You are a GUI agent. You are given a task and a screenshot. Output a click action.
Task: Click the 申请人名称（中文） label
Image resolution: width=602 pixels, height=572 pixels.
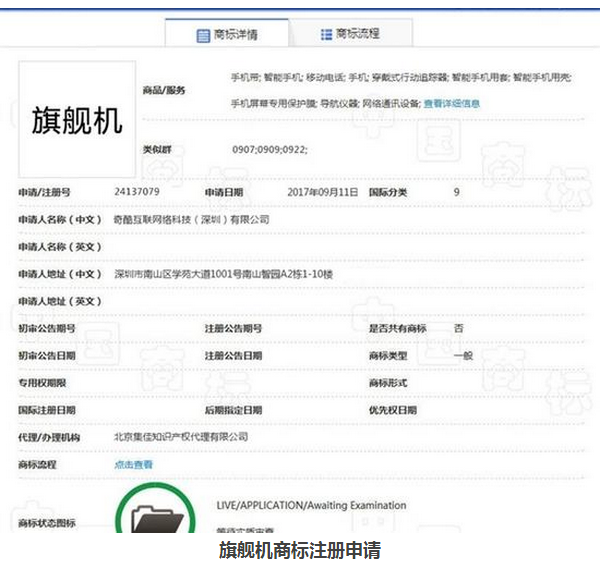[60, 220]
